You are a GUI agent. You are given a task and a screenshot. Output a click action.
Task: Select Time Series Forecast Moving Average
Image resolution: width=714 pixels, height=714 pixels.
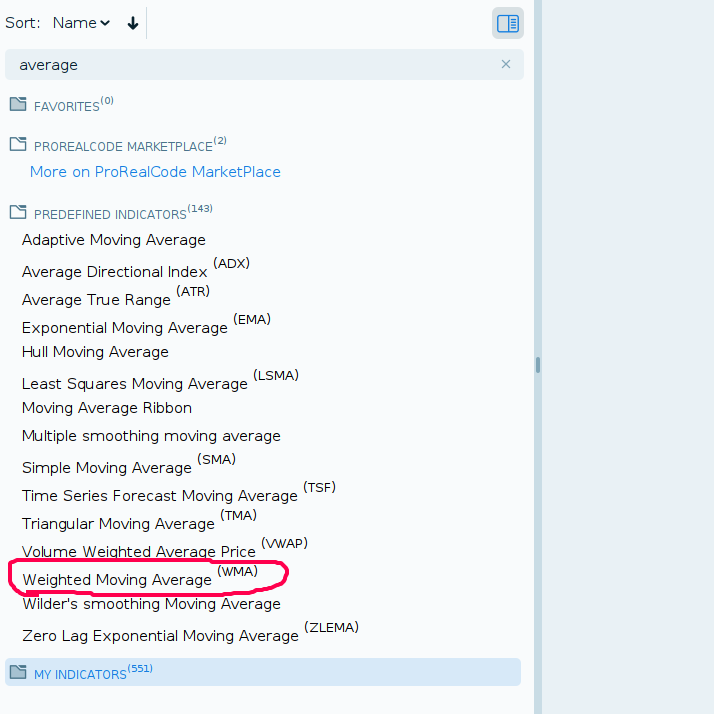[178, 493]
